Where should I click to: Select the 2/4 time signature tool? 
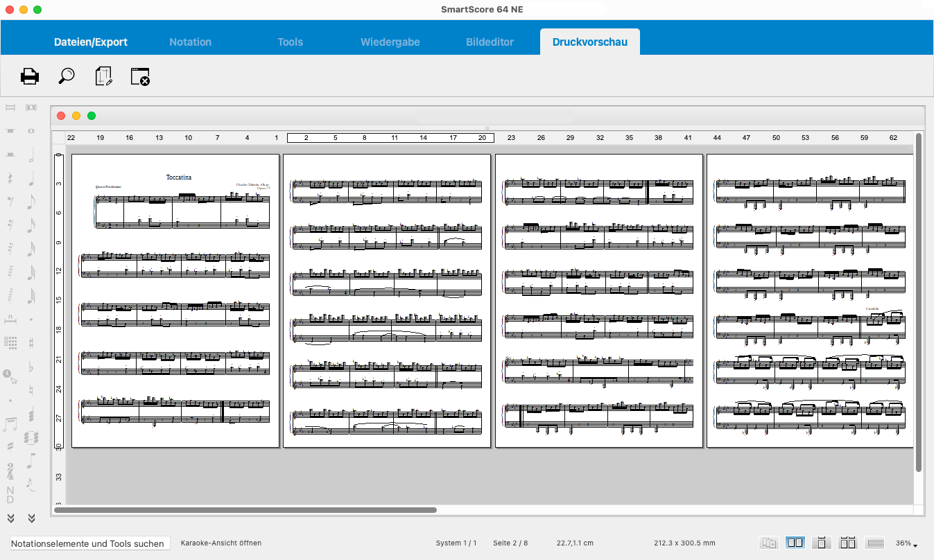pyautogui.click(x=10, y=471)
